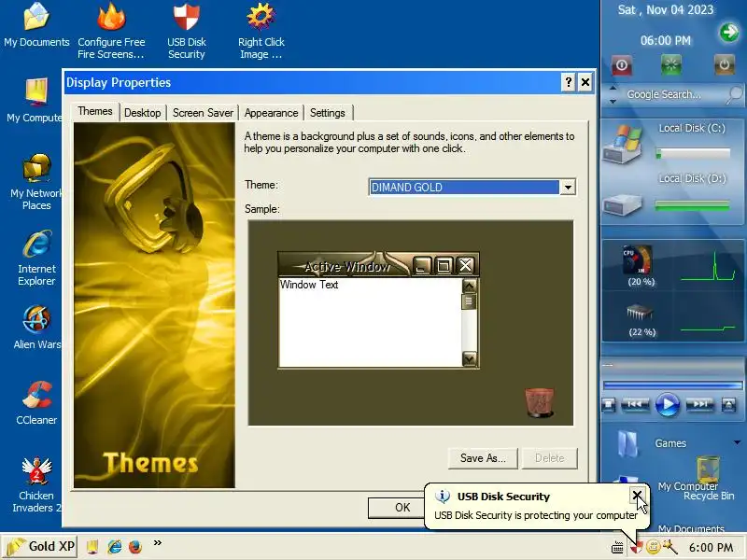Open Firefox quick launch icon
747x560 pixels.
click(135, 546)
